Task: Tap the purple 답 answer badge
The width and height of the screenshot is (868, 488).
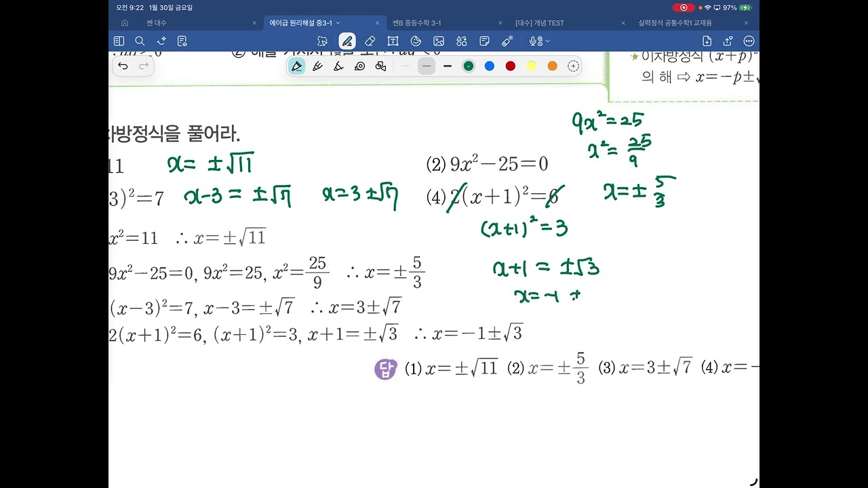Action: pyautogui.click(x=385, y=369)
